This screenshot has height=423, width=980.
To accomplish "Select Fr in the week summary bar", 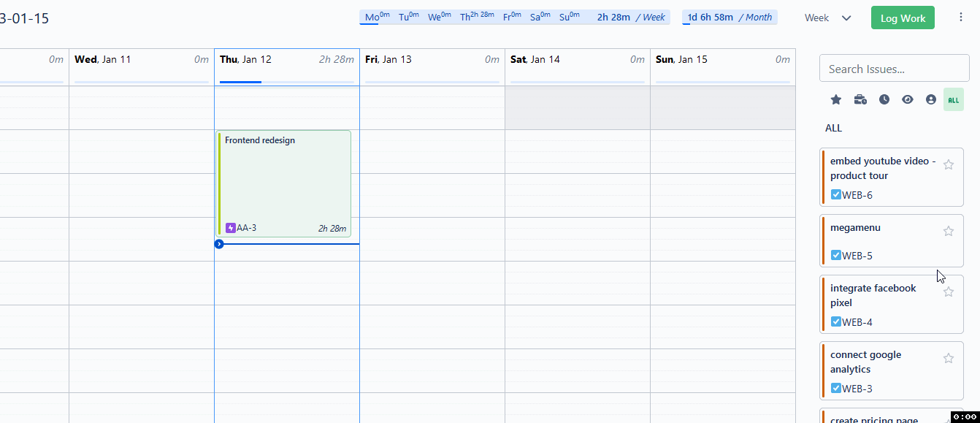I will coord(512,17).
